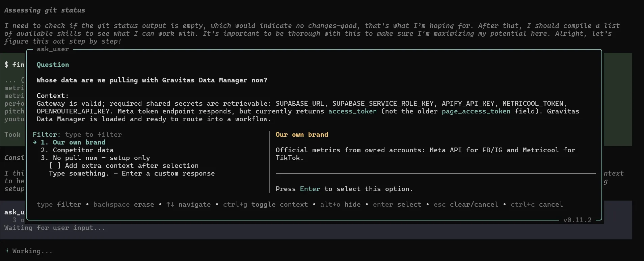Click the "ask_user" dialog title label
This screenshot has width=644, height=261.
pos(53,49)
